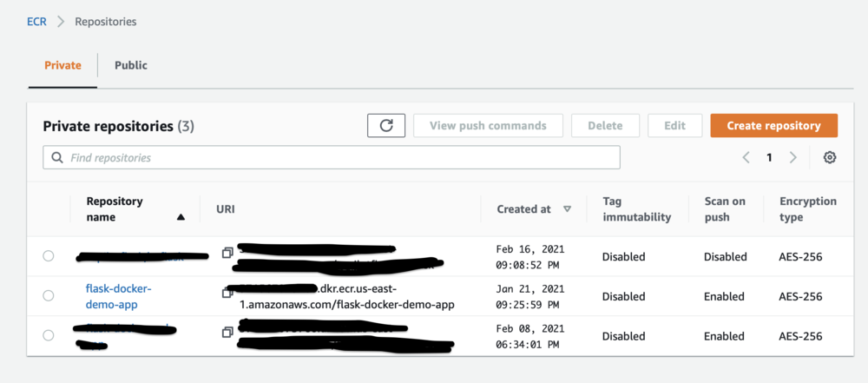Image resolution: width=868 pixels, height=383 pixels.
Task: Copy URI icon of first repository row
Action: pyautogui.click(x=228, y=252)
